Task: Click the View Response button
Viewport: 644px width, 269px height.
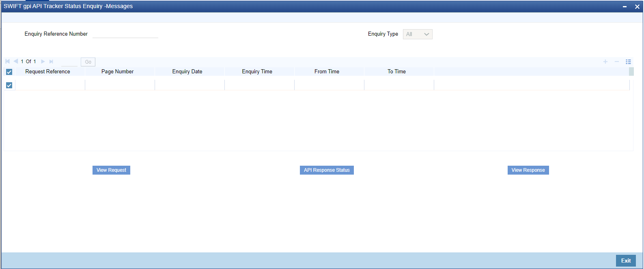Action: (x=528, y=170)
